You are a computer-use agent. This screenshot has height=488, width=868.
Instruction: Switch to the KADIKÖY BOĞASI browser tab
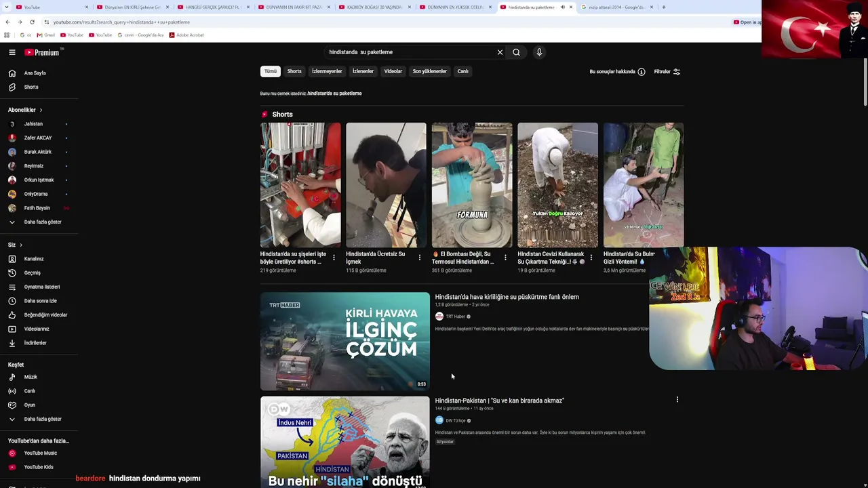[374, 7]
